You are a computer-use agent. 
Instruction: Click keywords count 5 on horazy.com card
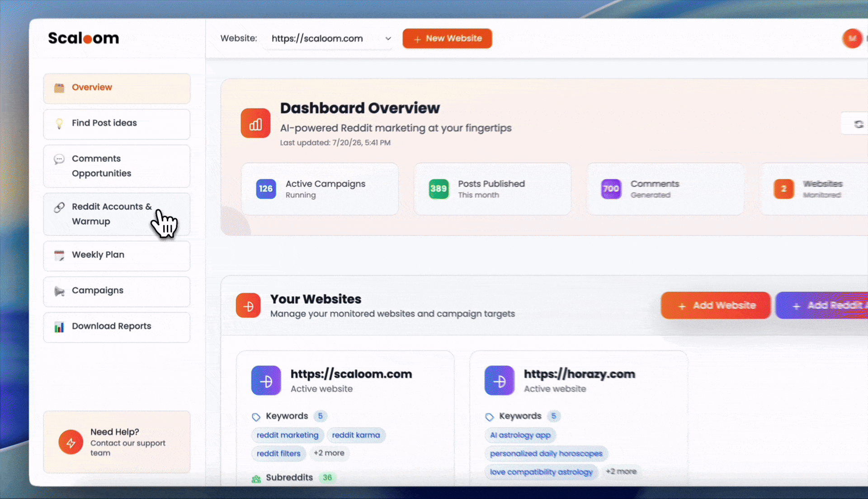[553, 416]
